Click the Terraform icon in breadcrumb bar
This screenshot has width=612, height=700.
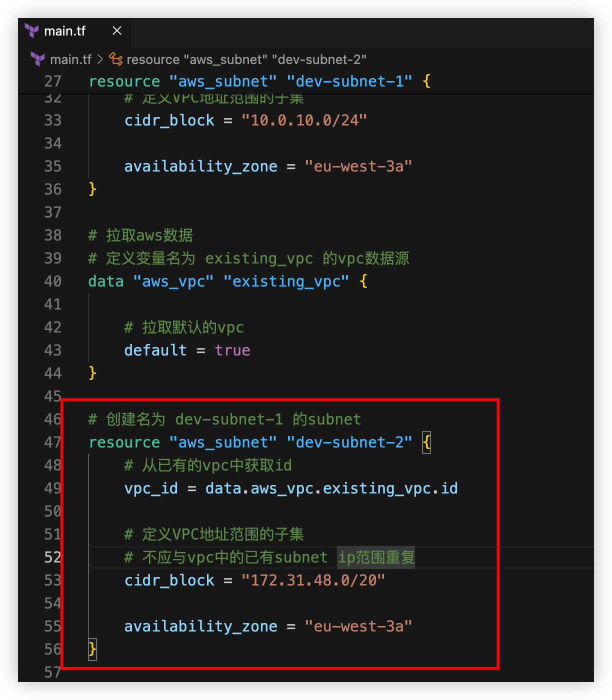point(37,59)
